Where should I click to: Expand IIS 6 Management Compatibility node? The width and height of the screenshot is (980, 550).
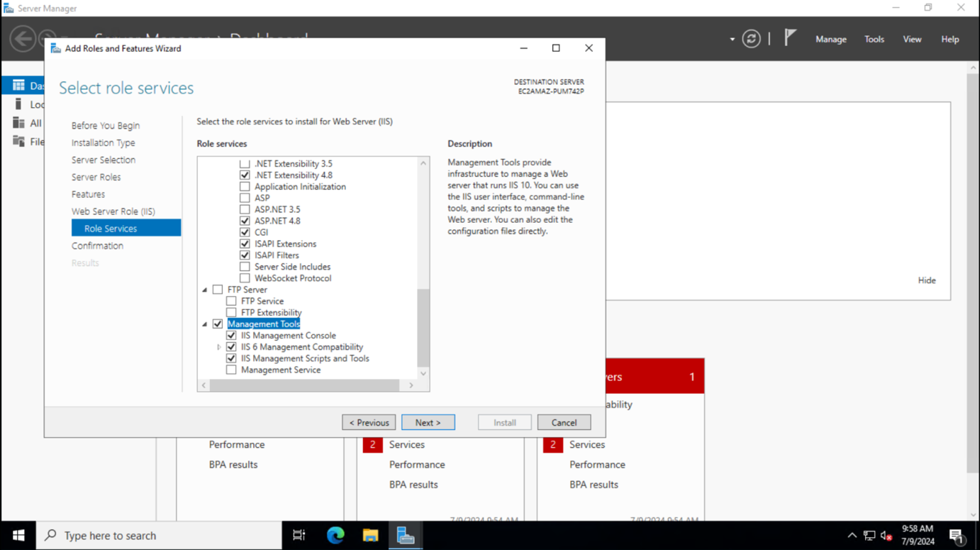pyautogui.click(x=221, y=346)
